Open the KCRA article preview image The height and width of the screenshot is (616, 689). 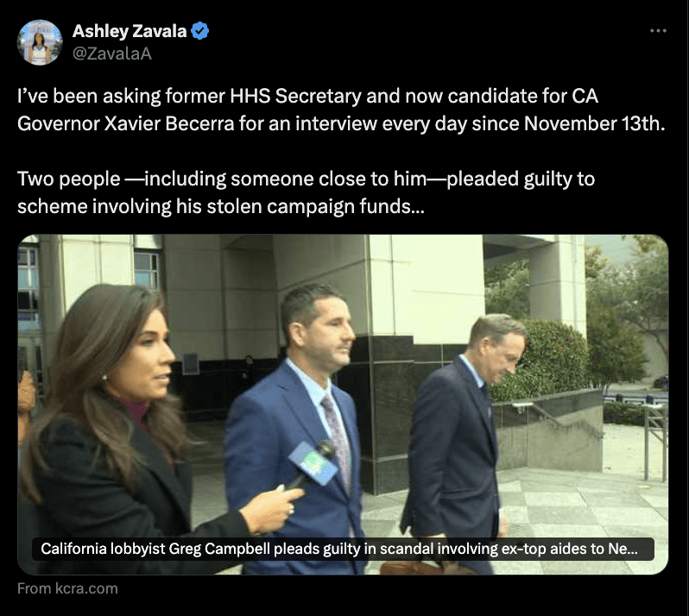pos(343,405)
